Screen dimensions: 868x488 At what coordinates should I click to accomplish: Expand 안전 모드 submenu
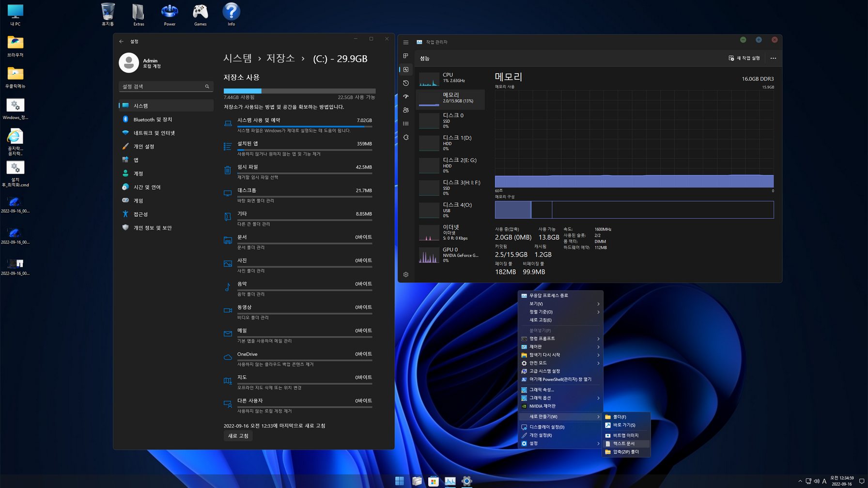560,363
